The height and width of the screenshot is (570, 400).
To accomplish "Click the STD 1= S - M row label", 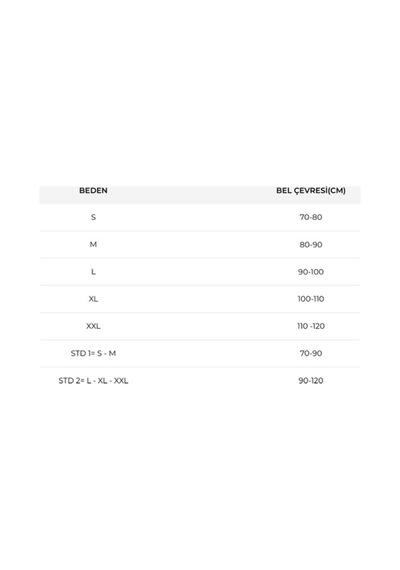I will point(93,353).
